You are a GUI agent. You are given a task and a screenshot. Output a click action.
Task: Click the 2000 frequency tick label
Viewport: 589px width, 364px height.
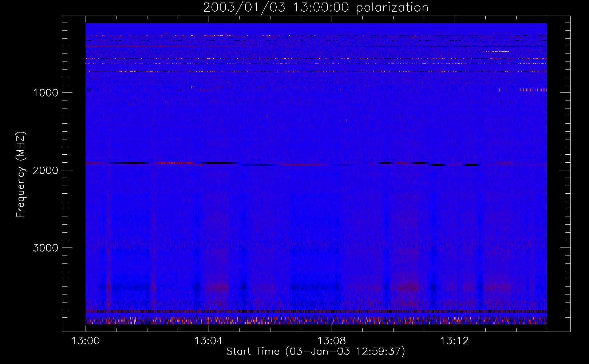click(x=46, y=170)
